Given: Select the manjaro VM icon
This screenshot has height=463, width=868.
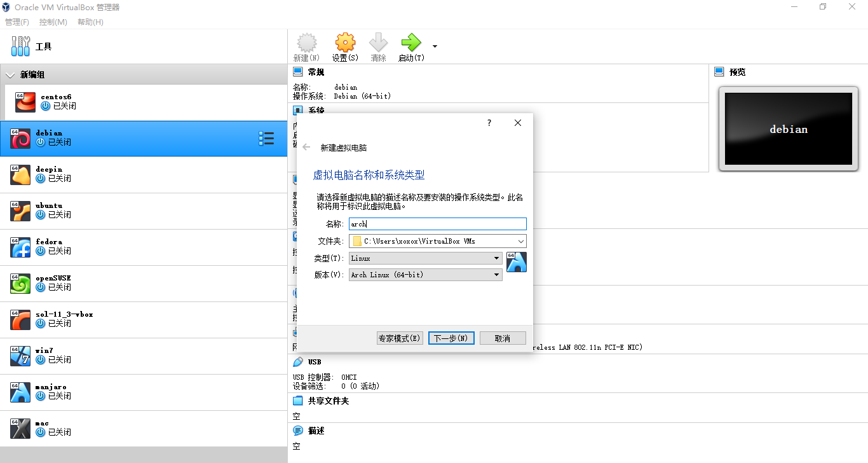Looking at the screenshot, I should click(x=20, y=392).
